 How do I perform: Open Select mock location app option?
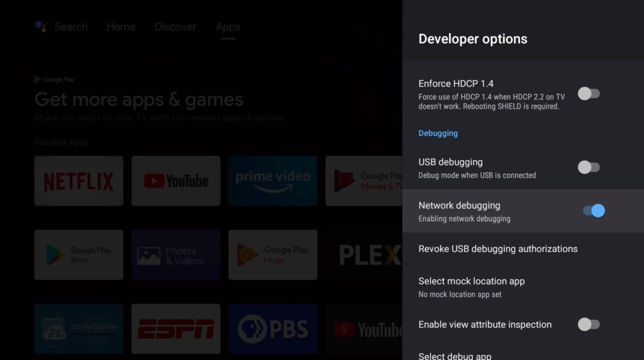[523, 287]
